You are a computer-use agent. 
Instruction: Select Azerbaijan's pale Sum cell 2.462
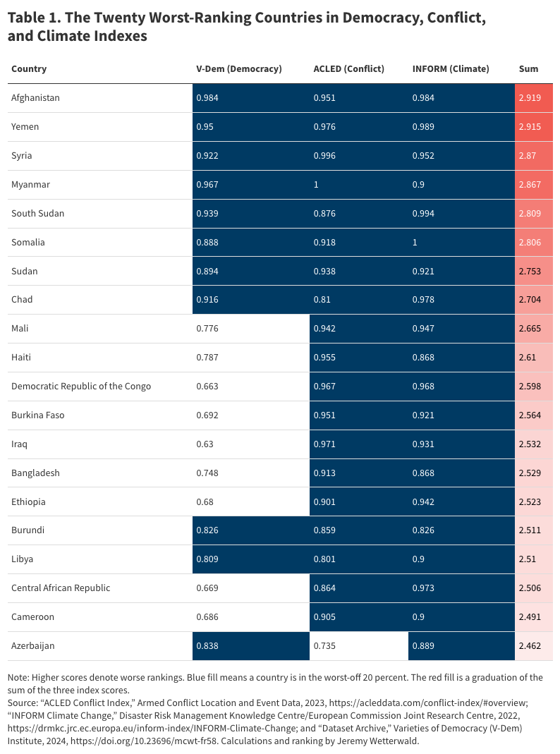(534, 645)
